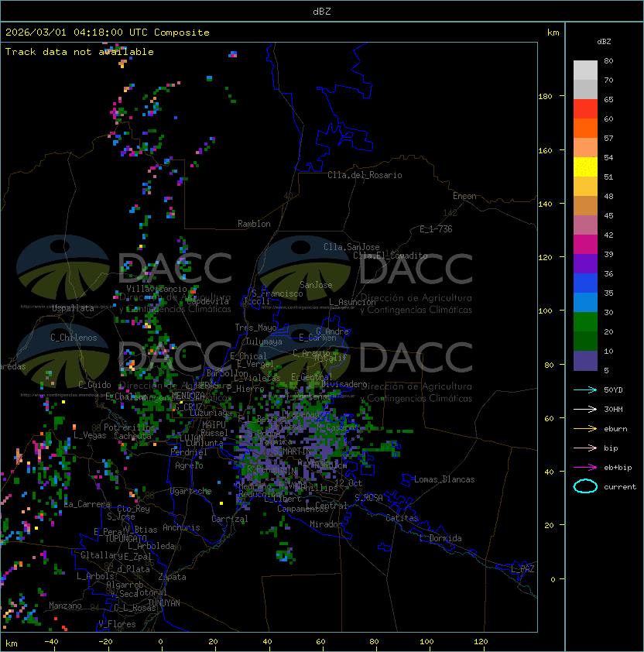The image size is (644, 652).
Task: Click '-40' on the horizontal km axis
Action: [x=51, y=642]
